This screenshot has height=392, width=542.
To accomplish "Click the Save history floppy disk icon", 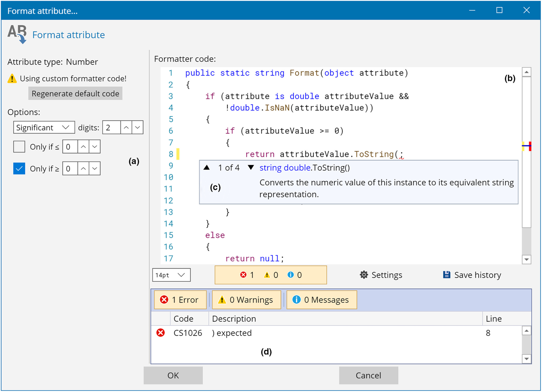I will click(x=446, y=275).
